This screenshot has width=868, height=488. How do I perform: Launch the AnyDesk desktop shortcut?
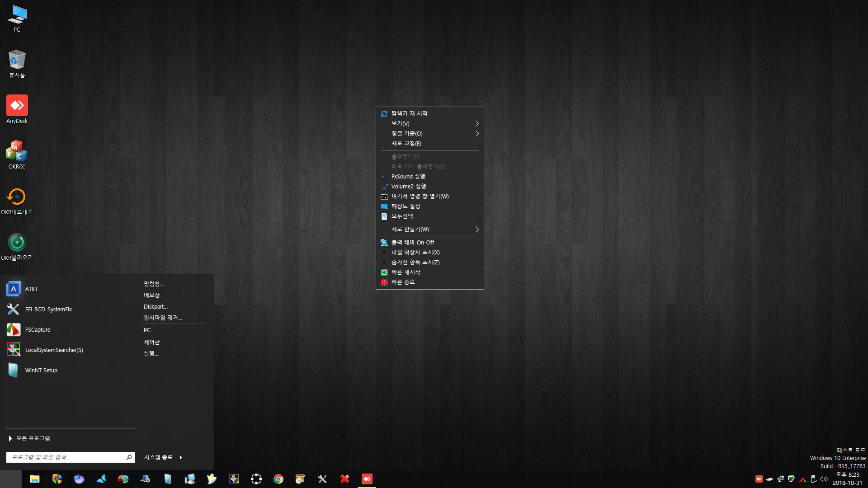tap(17, 109)
